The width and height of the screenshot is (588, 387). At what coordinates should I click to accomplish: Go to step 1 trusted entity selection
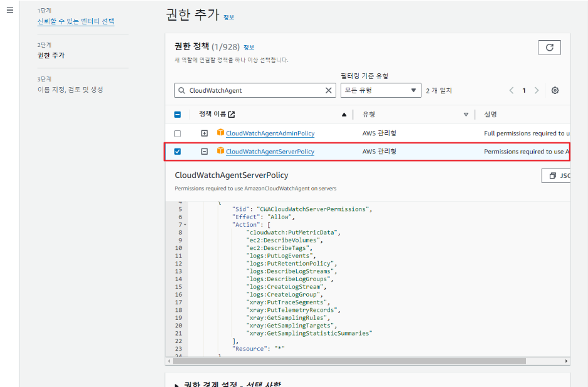point(76,21)
